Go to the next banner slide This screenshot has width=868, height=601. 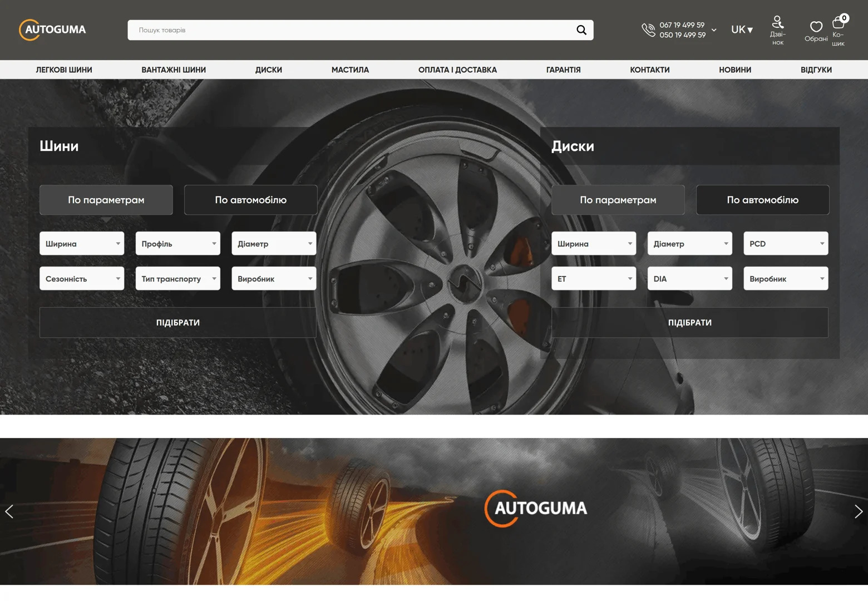tap(859, 511)
